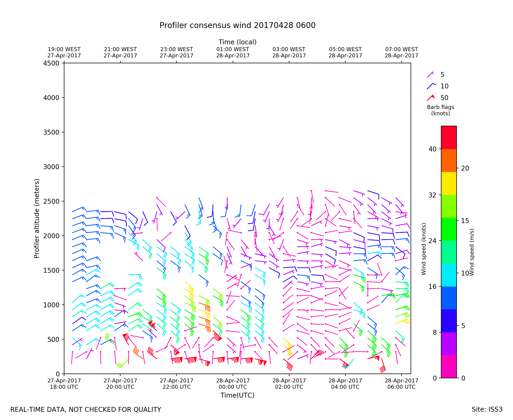The width and height of the screenshot is (513, 420).
Task: Click the '28-Apr-2017 00:00 UTC' tick label
Action: pos(233,384)
